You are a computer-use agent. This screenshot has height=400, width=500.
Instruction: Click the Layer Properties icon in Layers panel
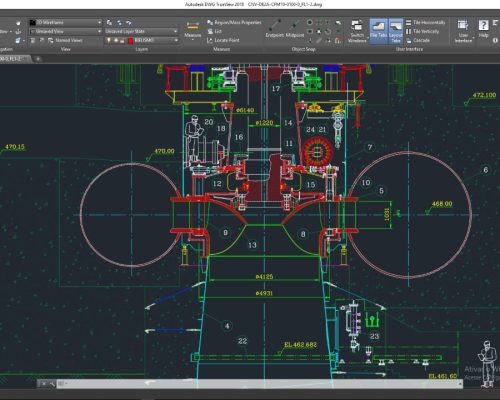pos(109,22)
